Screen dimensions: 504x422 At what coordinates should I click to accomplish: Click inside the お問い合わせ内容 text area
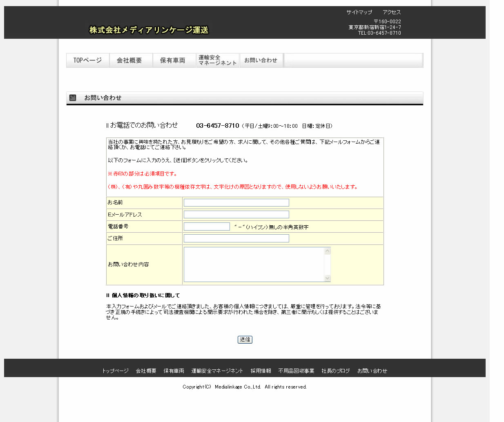(x=254, y=264)
